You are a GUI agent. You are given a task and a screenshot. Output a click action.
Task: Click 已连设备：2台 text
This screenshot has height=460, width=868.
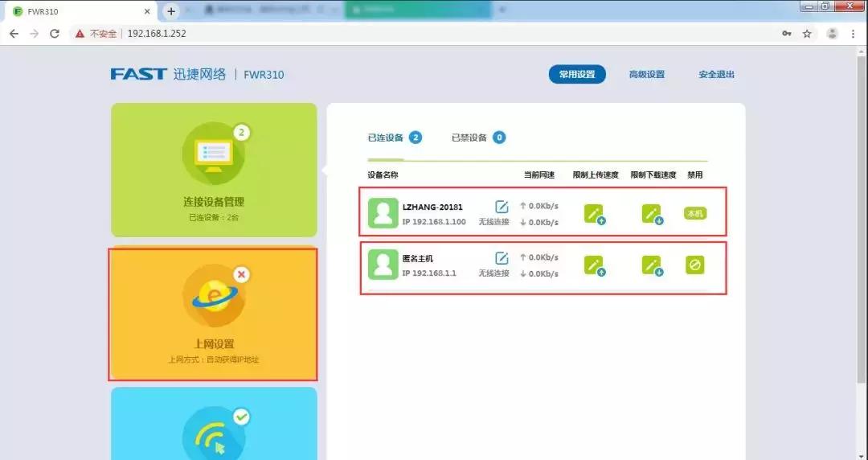[214, 218]
